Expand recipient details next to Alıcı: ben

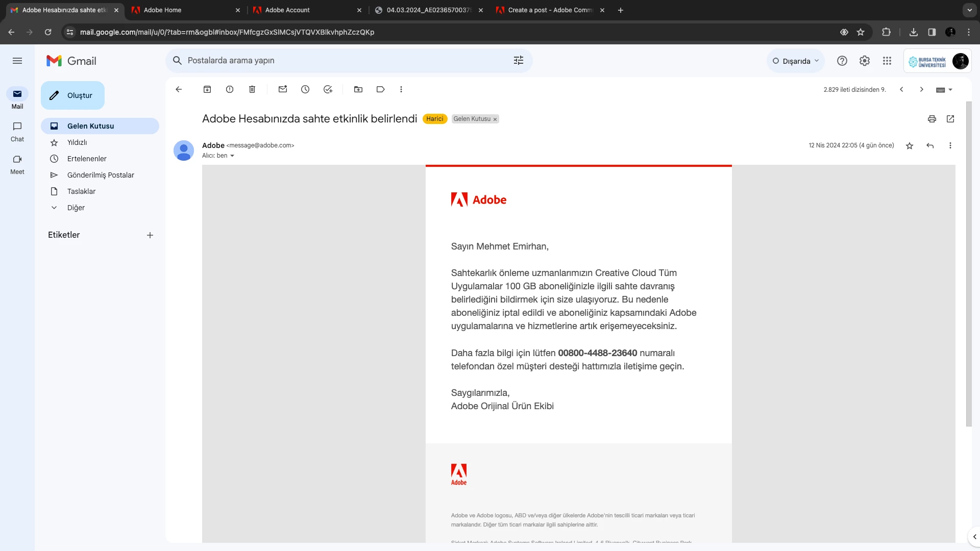[232, 156]
